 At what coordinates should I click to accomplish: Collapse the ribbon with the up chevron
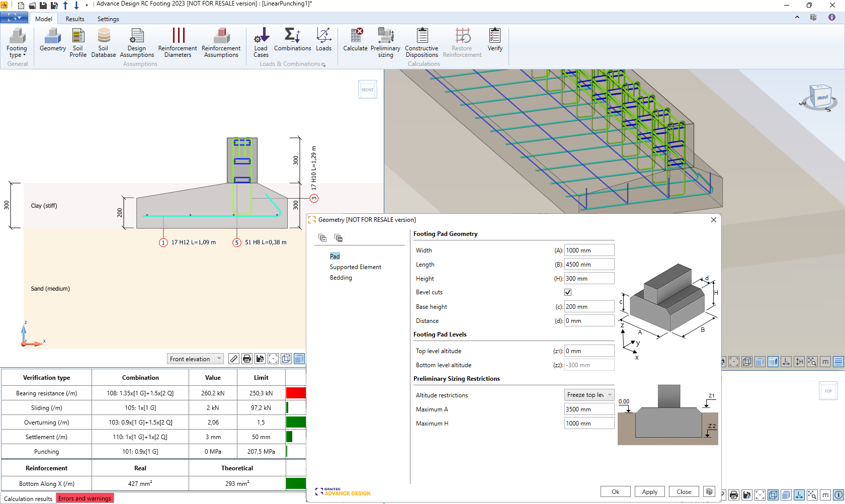coord(797,17)
